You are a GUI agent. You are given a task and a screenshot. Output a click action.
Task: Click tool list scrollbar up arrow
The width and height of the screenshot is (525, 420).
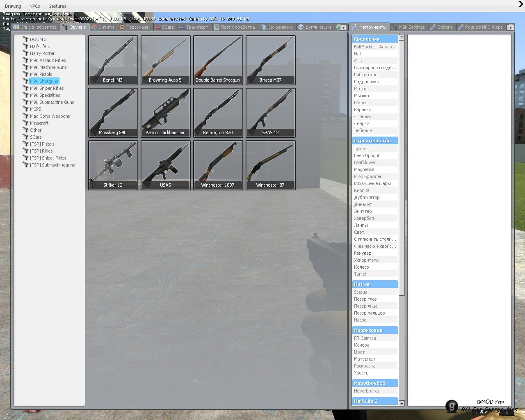coord(402,37)
